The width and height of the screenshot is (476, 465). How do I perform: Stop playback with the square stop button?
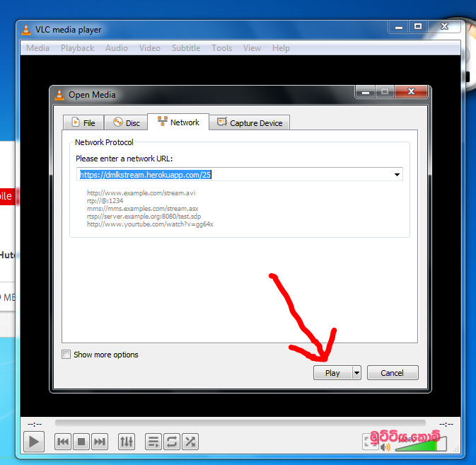coord(81,442)
